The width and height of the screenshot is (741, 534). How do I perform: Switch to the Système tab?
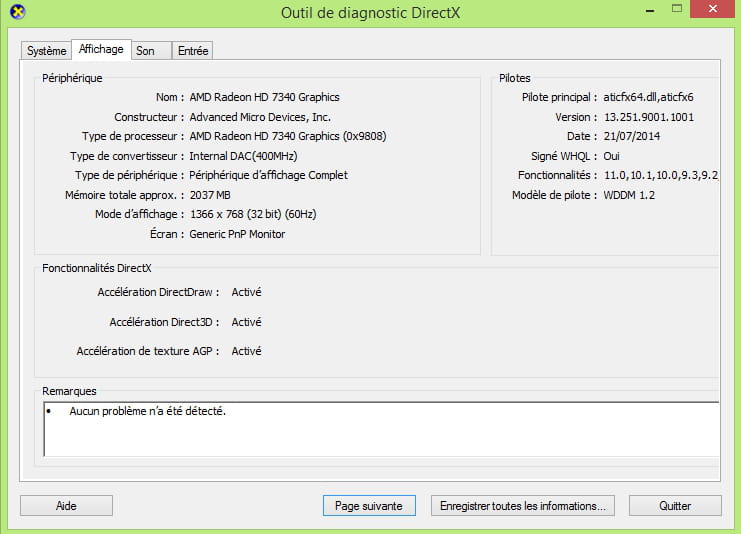click(46, 51)
